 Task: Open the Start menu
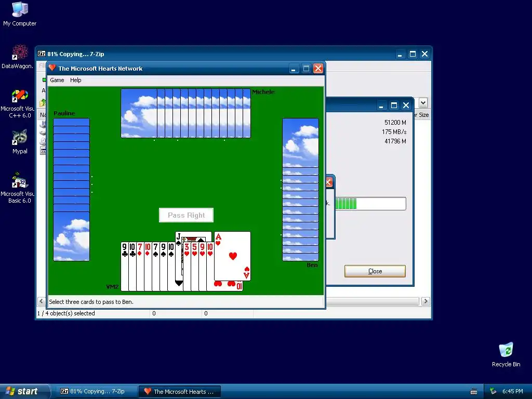[x=24, y=391]
